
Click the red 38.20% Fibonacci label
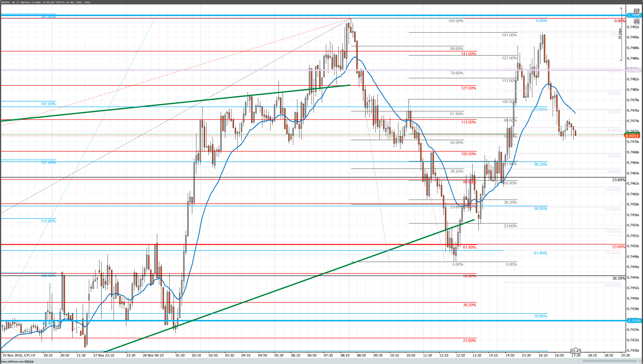click(x=469, y=305)
